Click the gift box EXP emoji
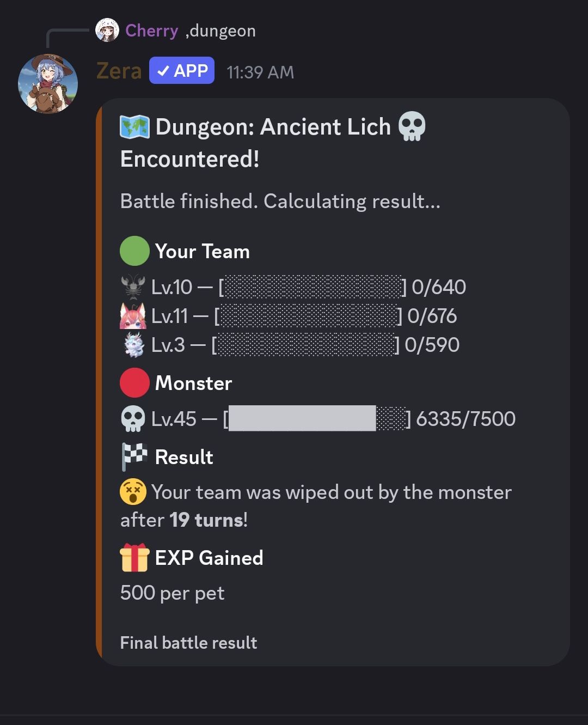Screen dimensions: 588x725 pos(134,558)
